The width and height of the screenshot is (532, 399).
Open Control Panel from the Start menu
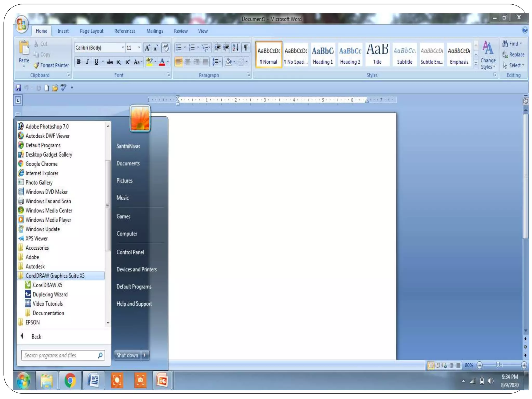pos(130,252)
